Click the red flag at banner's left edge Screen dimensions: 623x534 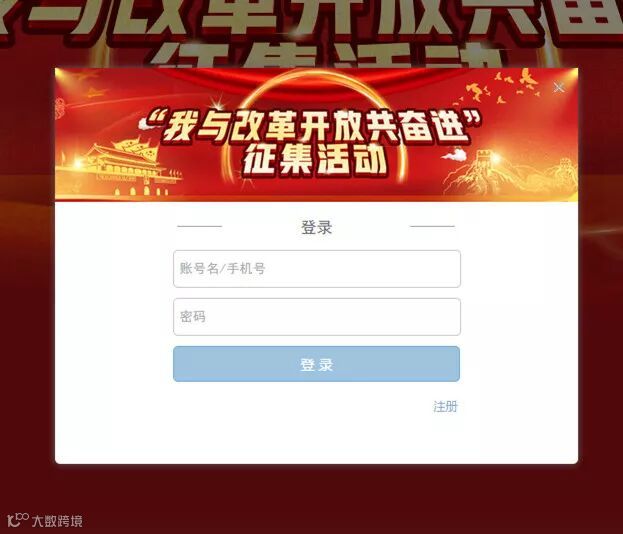coord(95,93)
